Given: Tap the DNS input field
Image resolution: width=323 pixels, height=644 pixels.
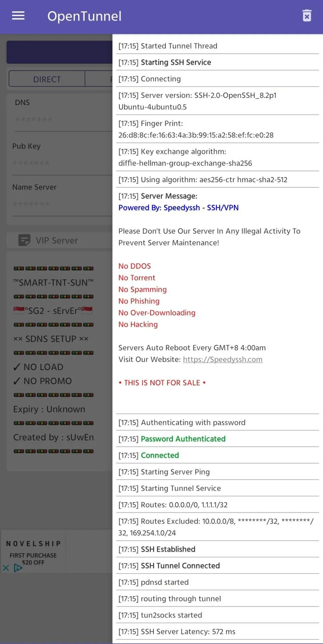Looking at the screenshot, I should point(64,119).
